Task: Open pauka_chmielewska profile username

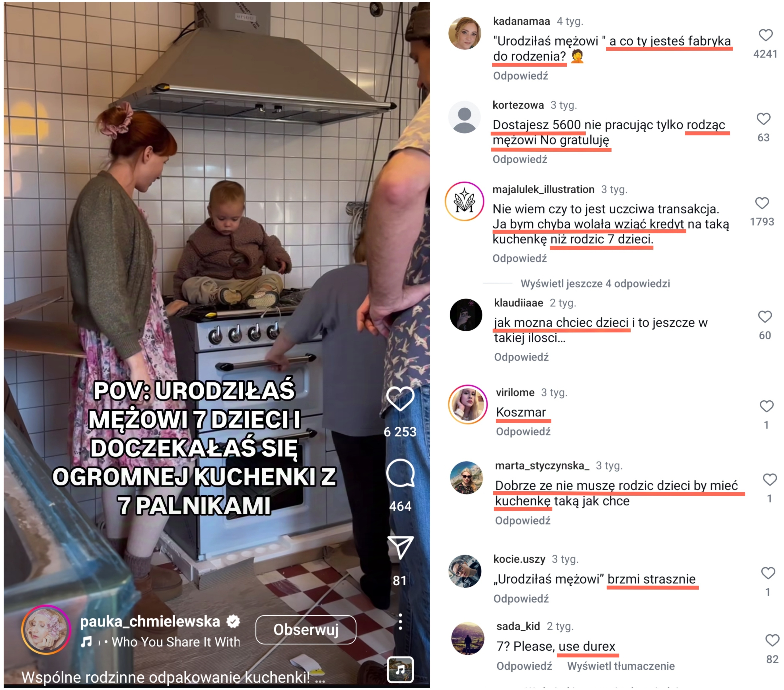Action: click(150, 621)
